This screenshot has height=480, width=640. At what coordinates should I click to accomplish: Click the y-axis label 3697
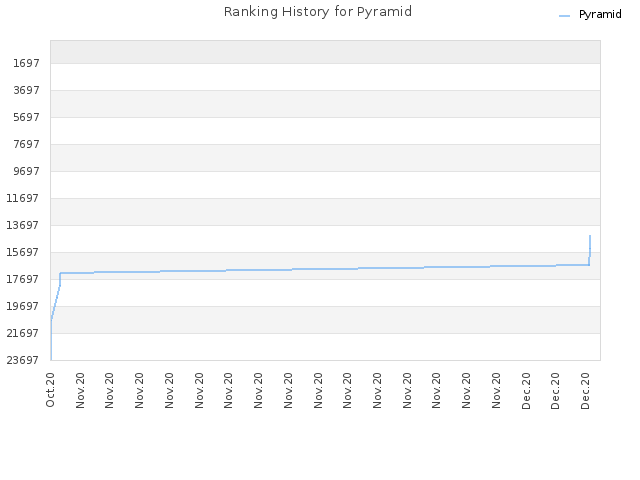coord(26,90)
